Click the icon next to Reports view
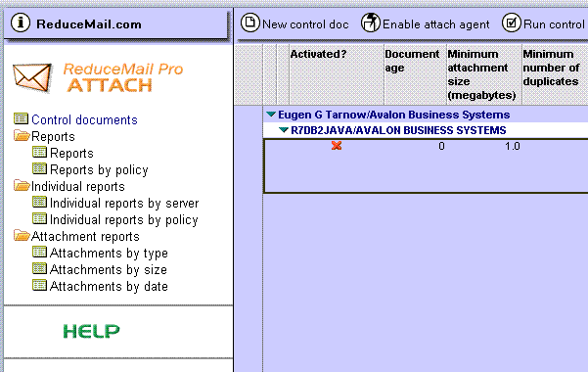Screen dimensions: 588x372 (x=39, y=152)
